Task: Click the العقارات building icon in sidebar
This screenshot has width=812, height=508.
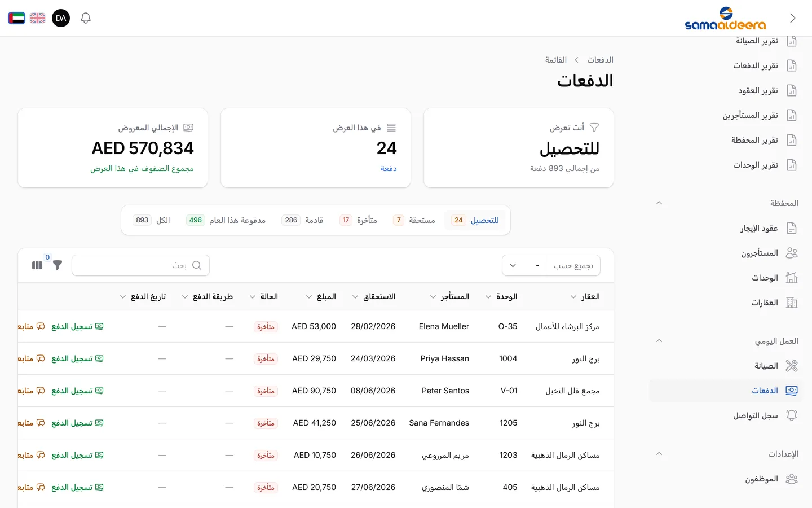Action: click(x=792, y=303)
